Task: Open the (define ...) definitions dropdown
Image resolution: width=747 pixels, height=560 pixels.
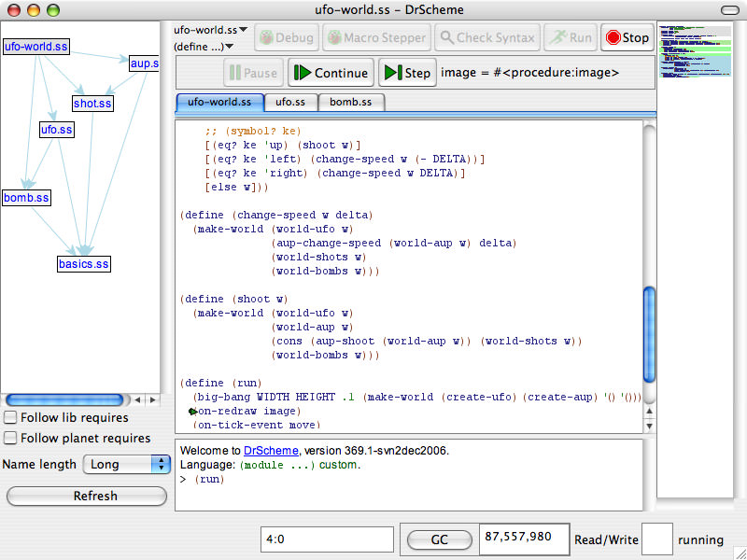Action: click(204, 47)
